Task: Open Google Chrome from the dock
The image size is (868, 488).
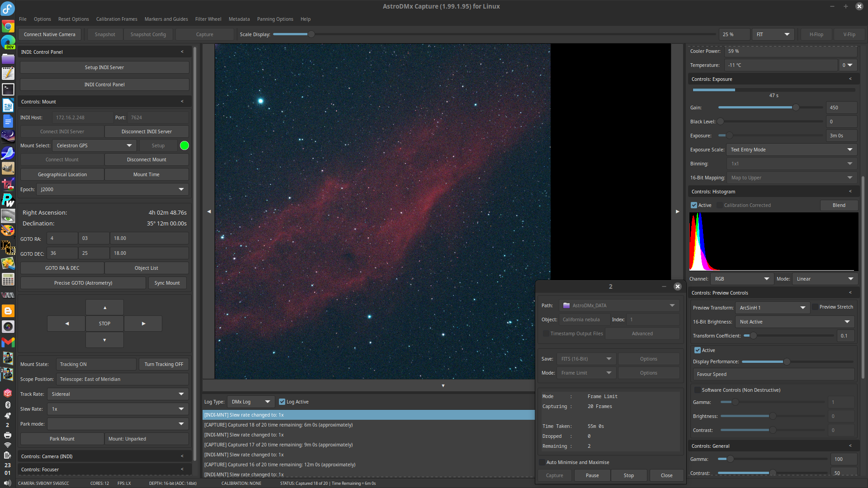Action: tap(8, 27)
